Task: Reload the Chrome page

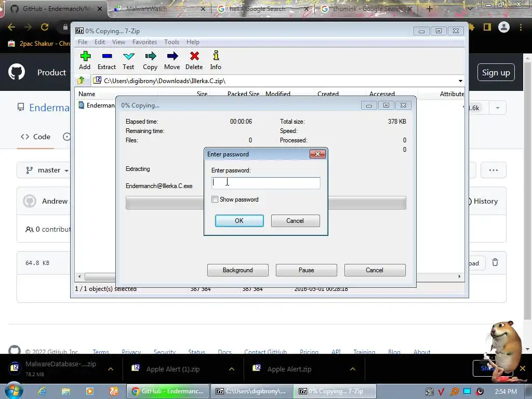Action: coord(45,27)
